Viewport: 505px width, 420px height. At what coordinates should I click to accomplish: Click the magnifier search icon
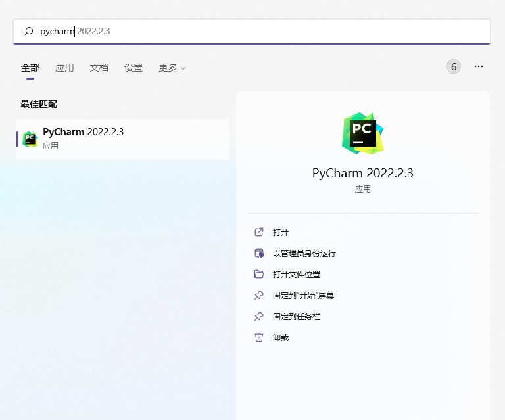click(28, 32)
